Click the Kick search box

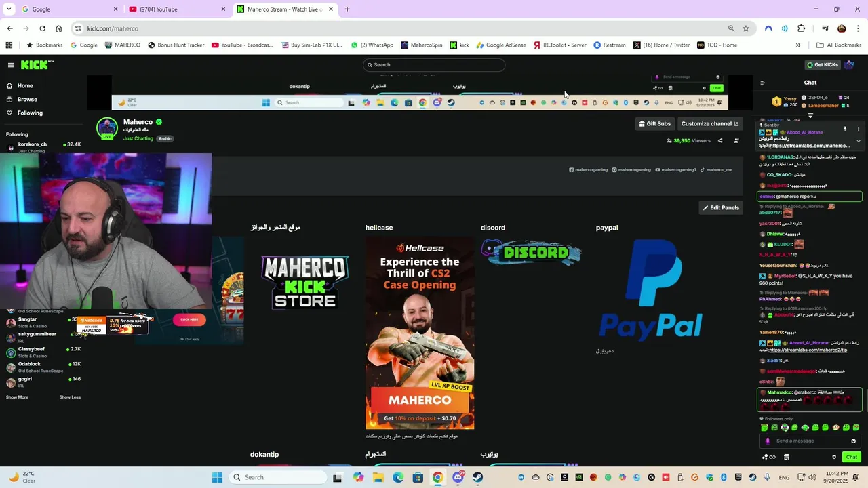434,64
